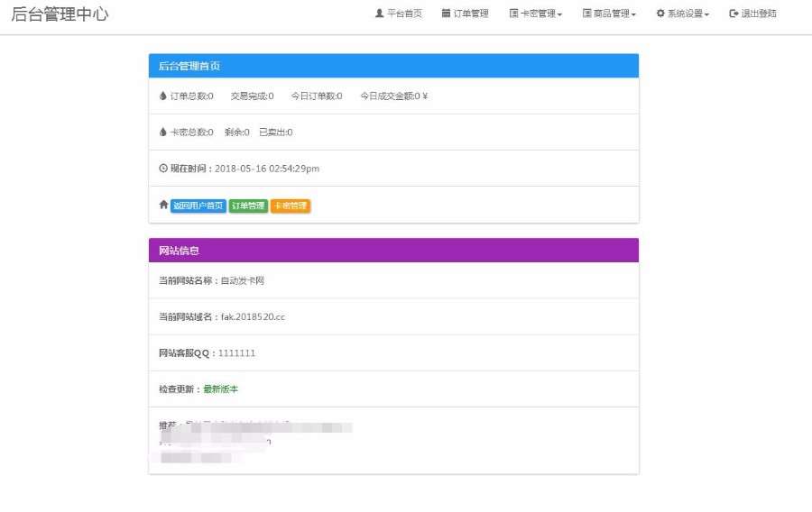Image resolution: width=812 pixels, height=512 pixels.
Task: Click the 后台管理首页 panel header
Action: [x=393, y=66]
